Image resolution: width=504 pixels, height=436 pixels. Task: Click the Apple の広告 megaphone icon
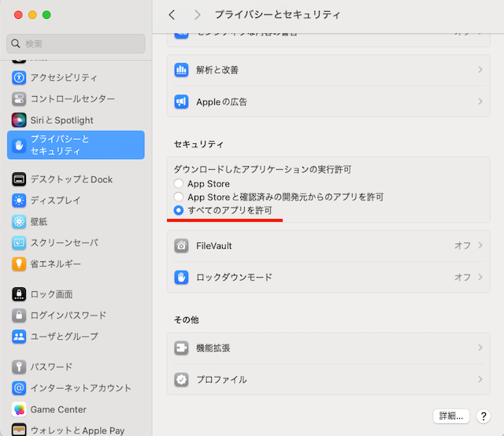[x=181, y=102]
